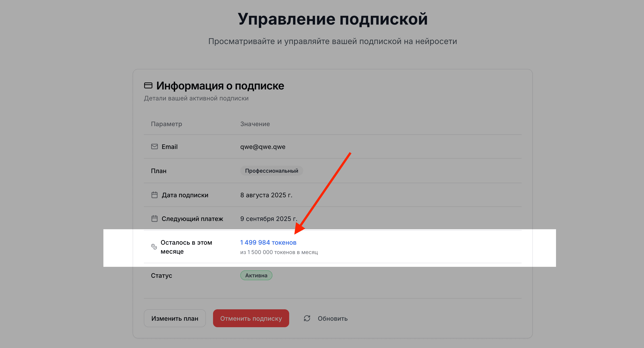Click the coins icon near Осталось в этом месяце
Image resolution: width=644 pixels, height=348 pixels.
(x=154, y=247)
